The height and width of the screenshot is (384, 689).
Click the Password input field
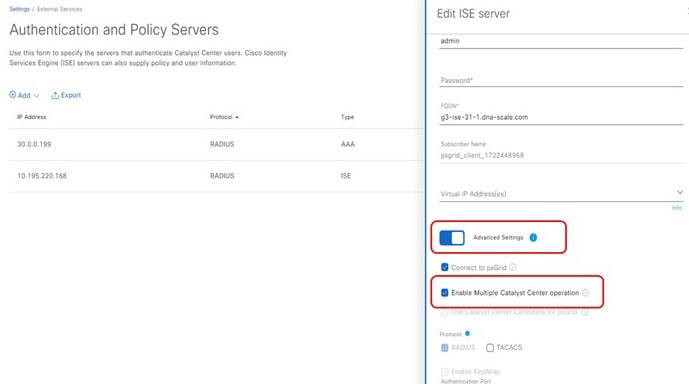[x=561, y=80]
